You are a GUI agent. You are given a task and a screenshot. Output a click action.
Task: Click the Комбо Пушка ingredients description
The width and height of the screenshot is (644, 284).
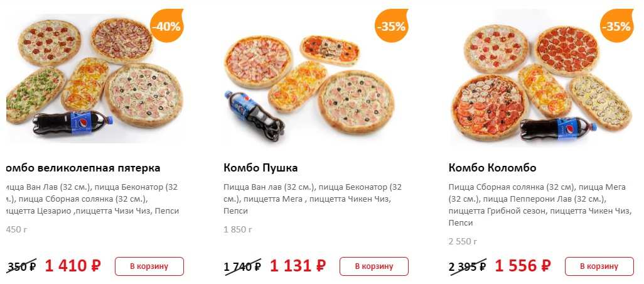[x=313, y=199]
